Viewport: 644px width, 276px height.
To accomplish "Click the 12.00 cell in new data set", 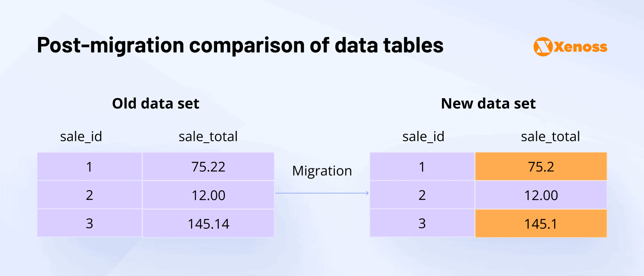I will click(541, 195).
